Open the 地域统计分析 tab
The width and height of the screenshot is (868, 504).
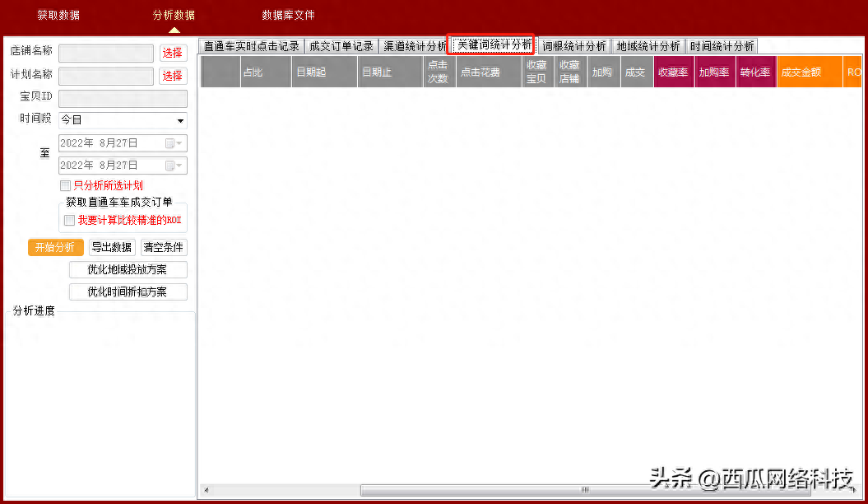coord(648,47)
